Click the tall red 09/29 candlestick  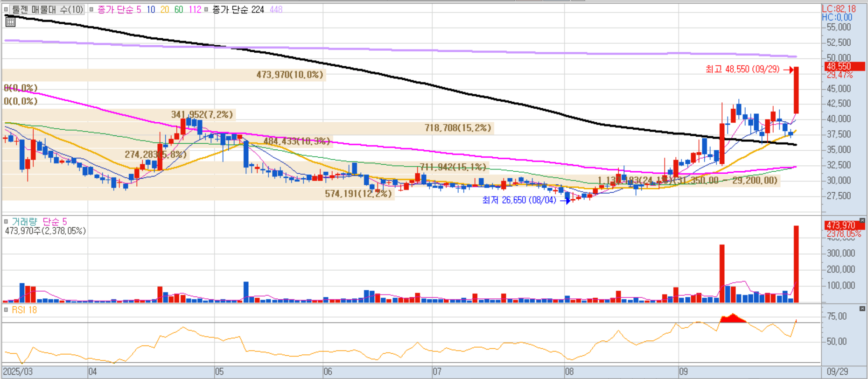(796, 90)
